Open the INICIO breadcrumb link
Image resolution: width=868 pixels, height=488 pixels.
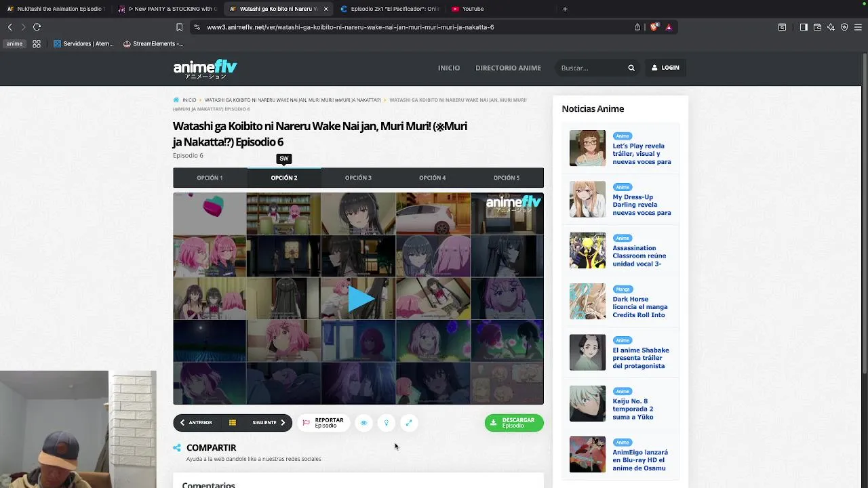[x=189, y=100]
